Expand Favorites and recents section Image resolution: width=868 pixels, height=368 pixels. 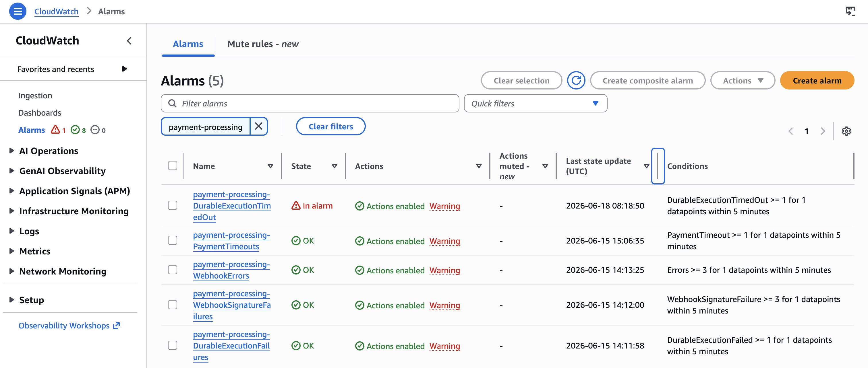pyautogui.click(x=124, y=69)
